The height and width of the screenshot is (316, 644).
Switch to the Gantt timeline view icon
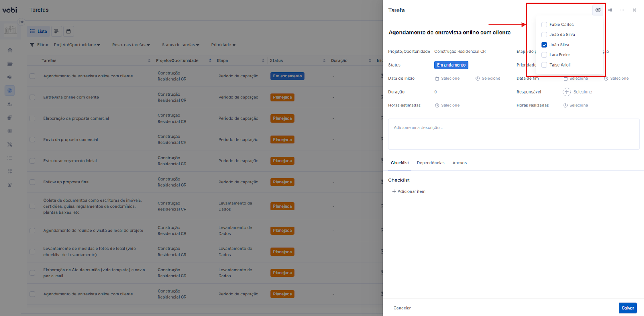[57, 31]
